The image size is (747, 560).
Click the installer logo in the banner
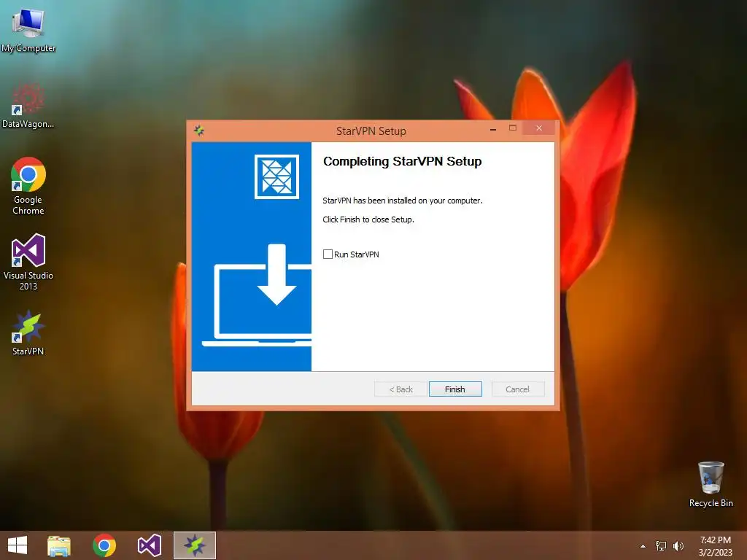tap(276, 176)
